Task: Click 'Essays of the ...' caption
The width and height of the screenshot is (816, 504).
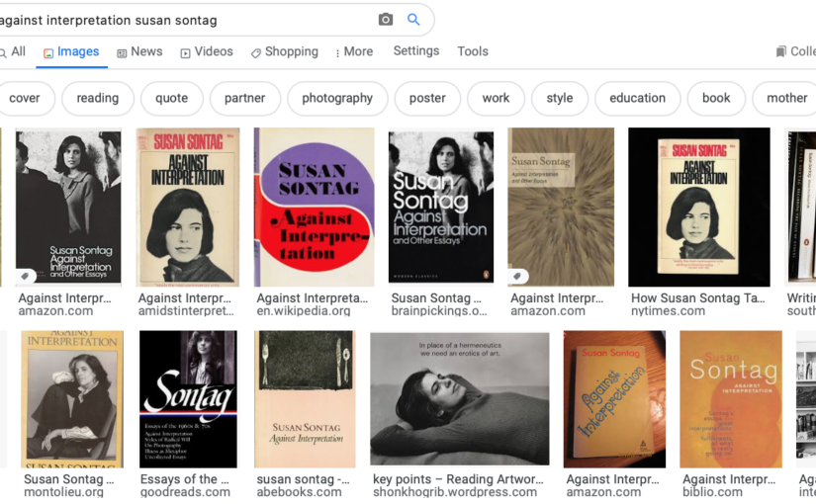Action: click(x=184, y=479)
